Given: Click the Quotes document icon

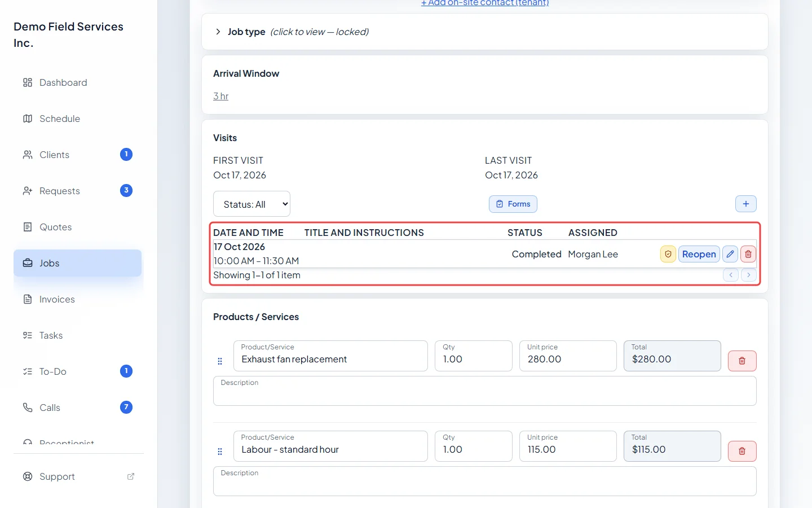Looking at the screenshot, I should coord(28,227).
